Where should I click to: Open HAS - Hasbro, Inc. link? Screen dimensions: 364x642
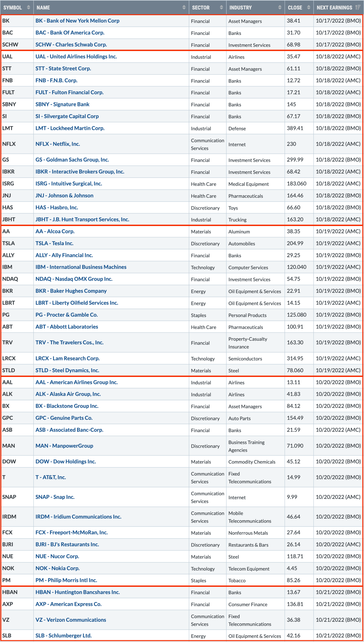(x=57, y=208)
